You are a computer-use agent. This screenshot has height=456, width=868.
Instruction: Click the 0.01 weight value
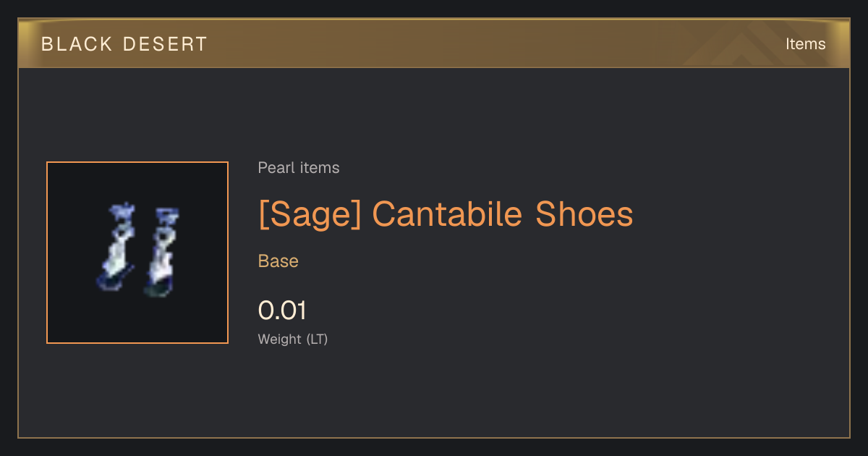point(282,311)
